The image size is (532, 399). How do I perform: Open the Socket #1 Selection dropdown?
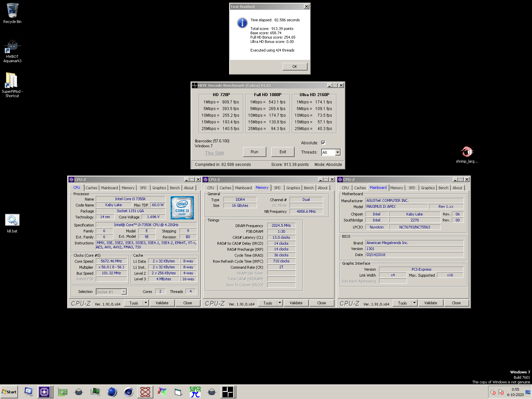coord(124,292)
